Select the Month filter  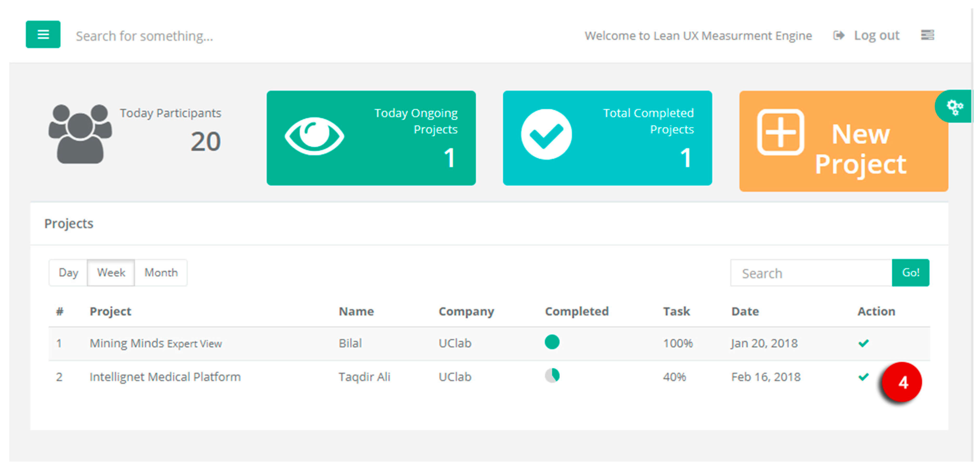coord(161,273)
